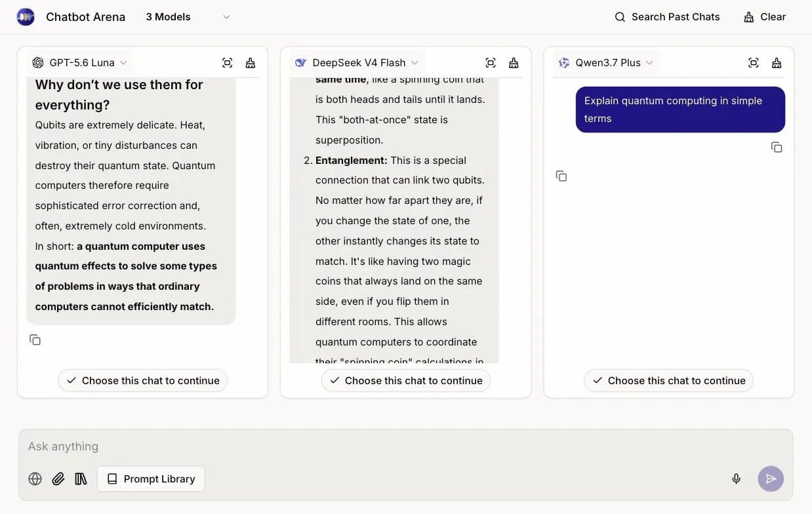Copy the Qwen3.7 Plus response
The height and width of the screenshot is (514, 812).
point(561,176)
